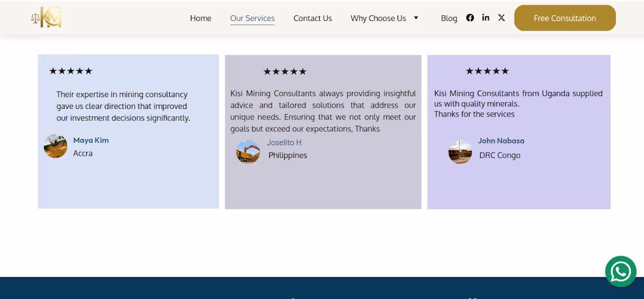Click John Nabasa's round avatar photo
Viewport: 644px width, 299px height.
[x=460, y=152]
